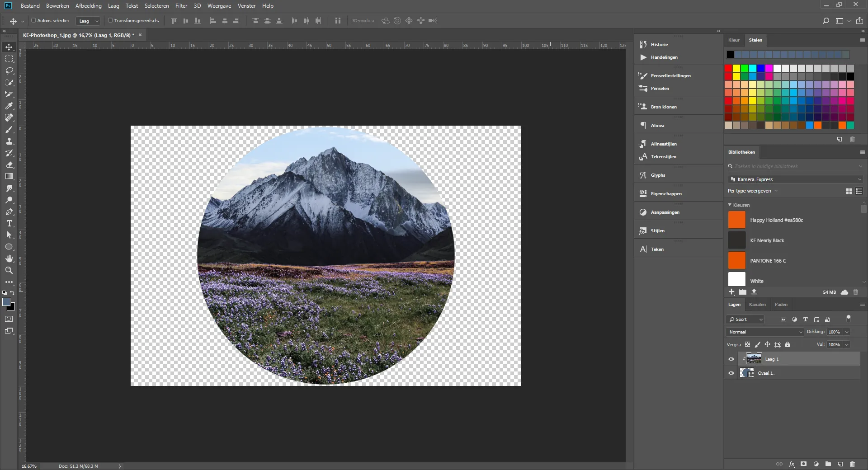Select the Lasso tool
The width and height of the screenshot is (868, 470).
coord(9,71)
